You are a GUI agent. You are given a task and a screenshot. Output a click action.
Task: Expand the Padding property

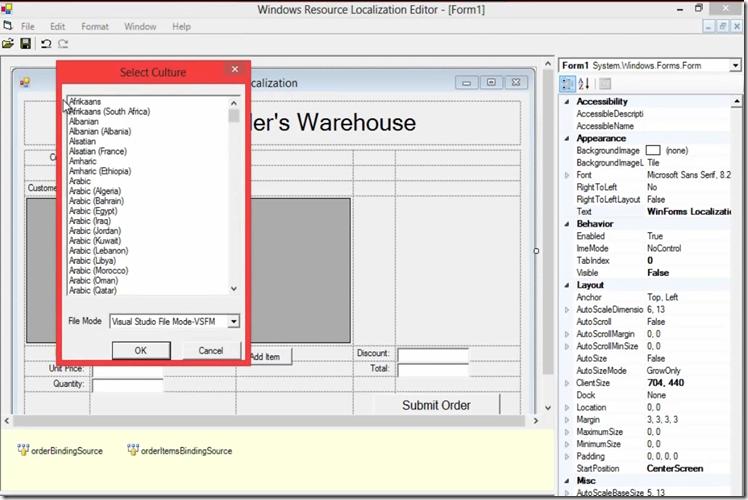click(x=567, y=457)
